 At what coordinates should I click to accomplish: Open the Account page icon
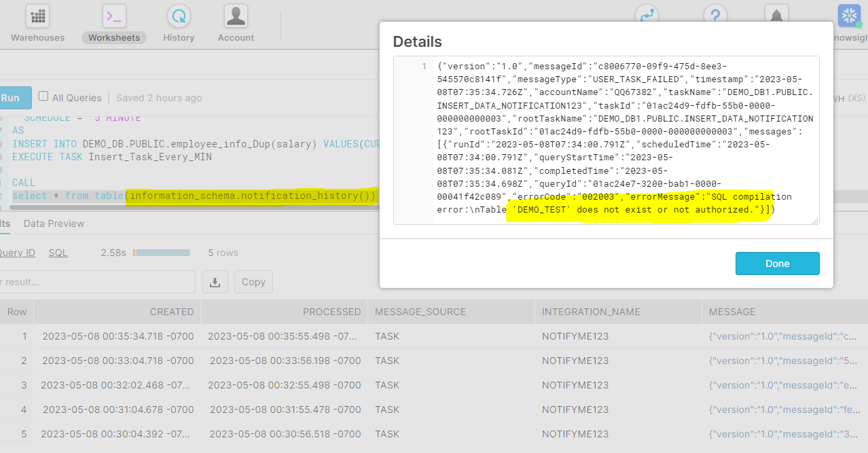(236, 16)
